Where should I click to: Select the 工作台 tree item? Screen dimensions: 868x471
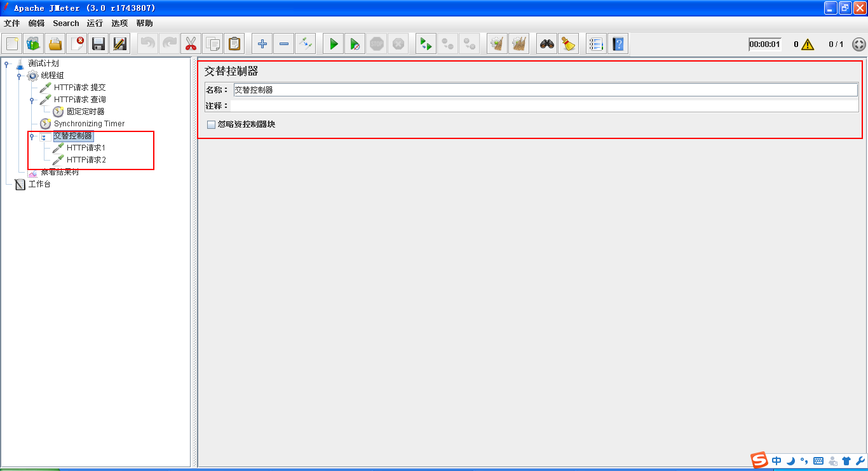[x=39, y=184]
